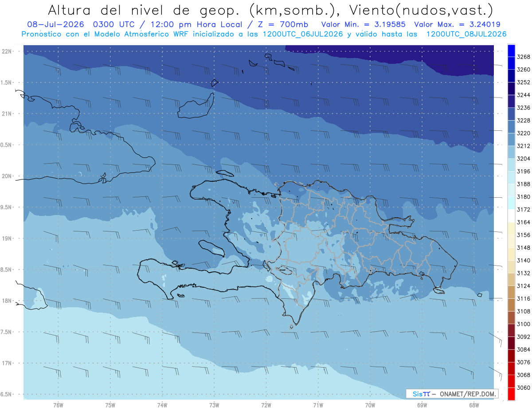The height and width of the screenshot is (411, 532).
Task: Click the ONAMET/REP.DOM. credit box
Action: pyautogui.click(x=452, y=394)
